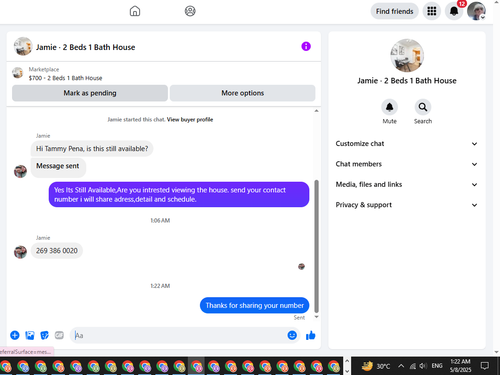
Task: Open View buyer profile link
Action: (190, 120)
